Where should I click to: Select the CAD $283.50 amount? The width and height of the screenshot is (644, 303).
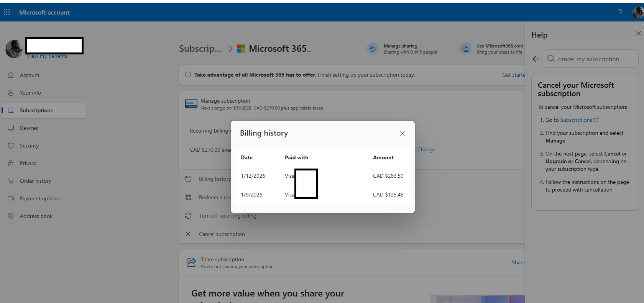(388, 176)
